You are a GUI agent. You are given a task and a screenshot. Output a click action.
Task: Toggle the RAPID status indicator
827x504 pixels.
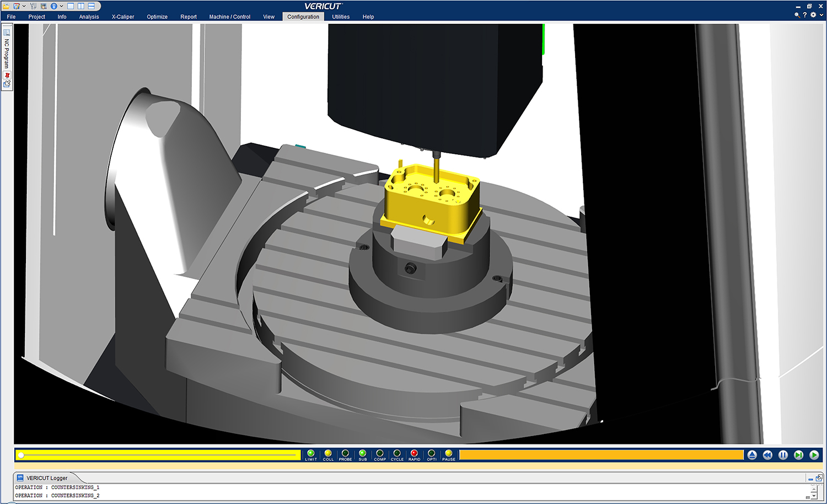pos(414,453)
